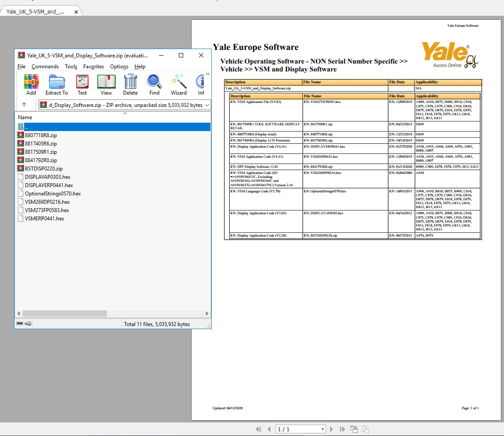Open the page number dropdown arrow

click(x=323, y=429)
